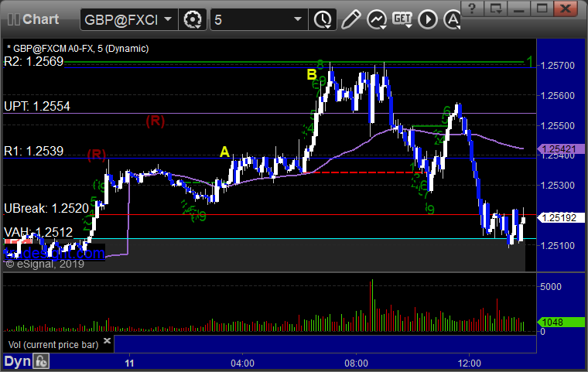Click the Dyn label at bottom left
Screen dimensions: 588x372
[x=17, y=361]
